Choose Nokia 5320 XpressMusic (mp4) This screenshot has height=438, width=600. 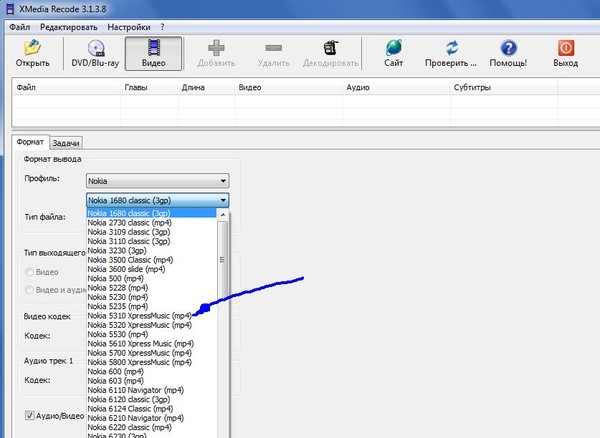point(152,325)
